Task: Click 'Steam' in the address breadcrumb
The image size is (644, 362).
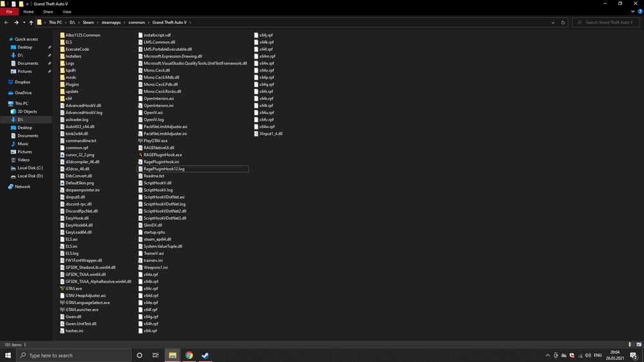Action: click(88, 23)
